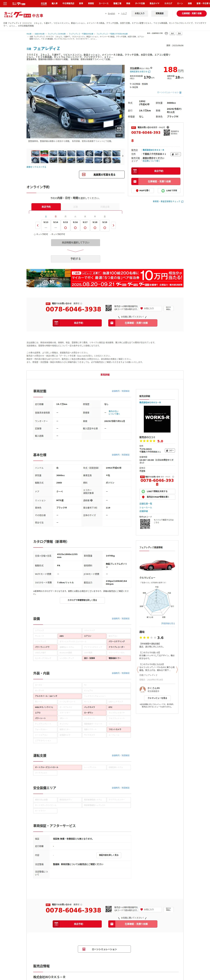Open カタログ in the top navigation bar
This screenshot has width=210, height=980.
[x=168, y=3]
